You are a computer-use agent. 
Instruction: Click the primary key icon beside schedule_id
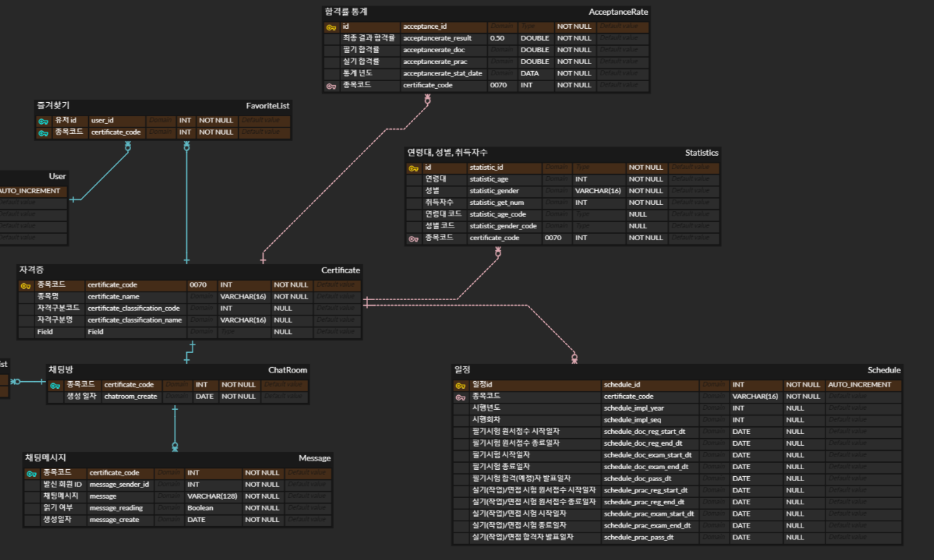click(x=460, y=385)
